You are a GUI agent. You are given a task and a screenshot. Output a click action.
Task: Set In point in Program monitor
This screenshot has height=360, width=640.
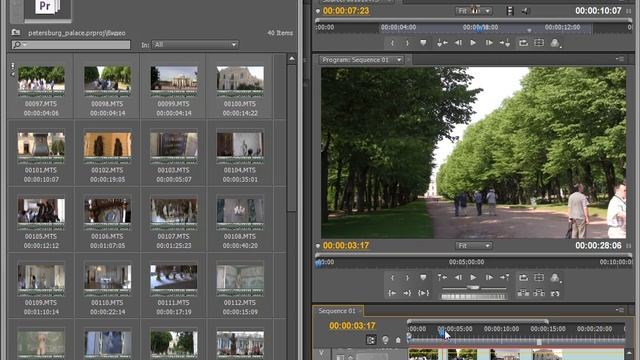[x=392, y=278]
